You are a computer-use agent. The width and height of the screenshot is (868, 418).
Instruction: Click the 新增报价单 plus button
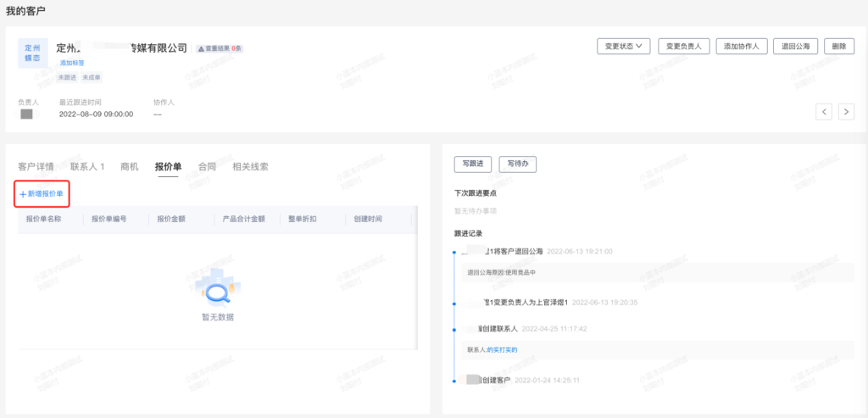coord(42,194)
